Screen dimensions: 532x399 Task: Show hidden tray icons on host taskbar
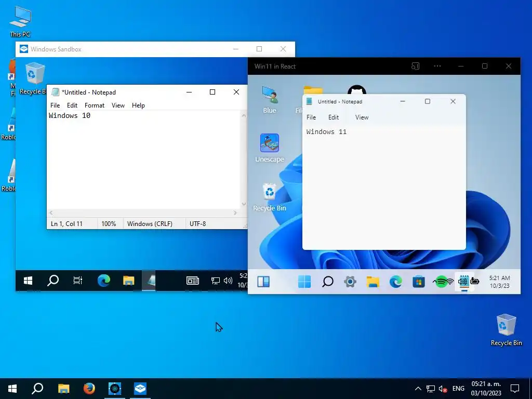click(x=418, y=389)
